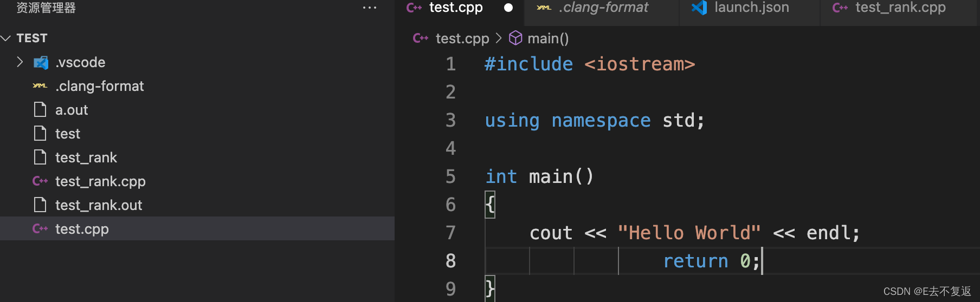Click the int keyword on line 5

point(501,177)
